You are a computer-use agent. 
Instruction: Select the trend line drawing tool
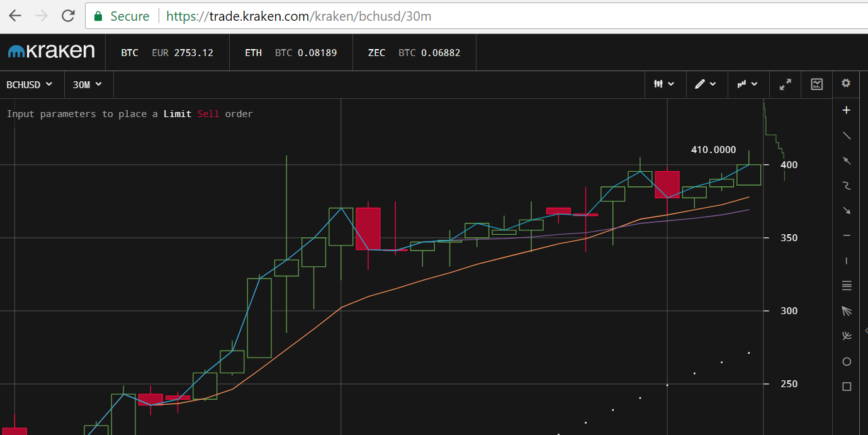pos(847,135)
